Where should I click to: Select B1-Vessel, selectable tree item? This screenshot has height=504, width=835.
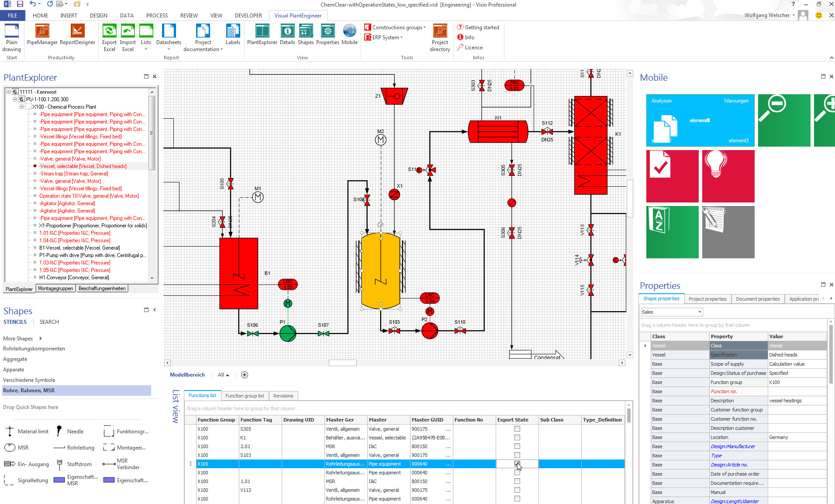point(79,248)
